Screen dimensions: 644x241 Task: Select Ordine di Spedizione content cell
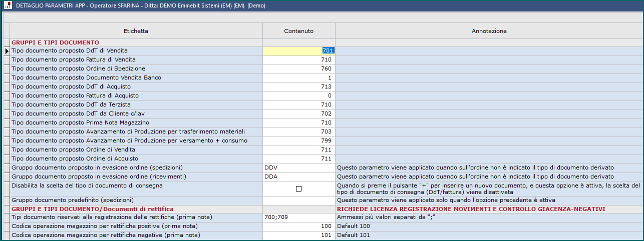pos(298,69)
